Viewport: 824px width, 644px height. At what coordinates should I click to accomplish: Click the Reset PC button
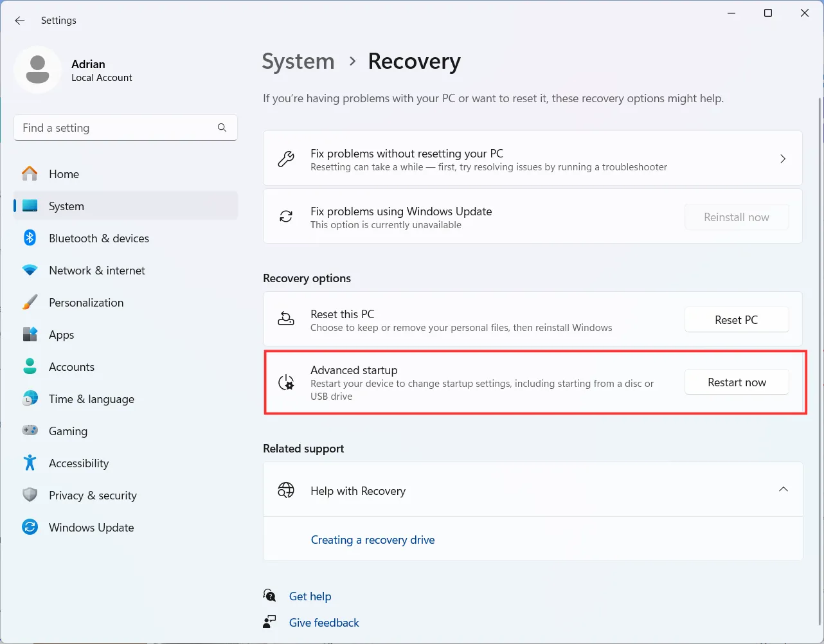(737, 319)
